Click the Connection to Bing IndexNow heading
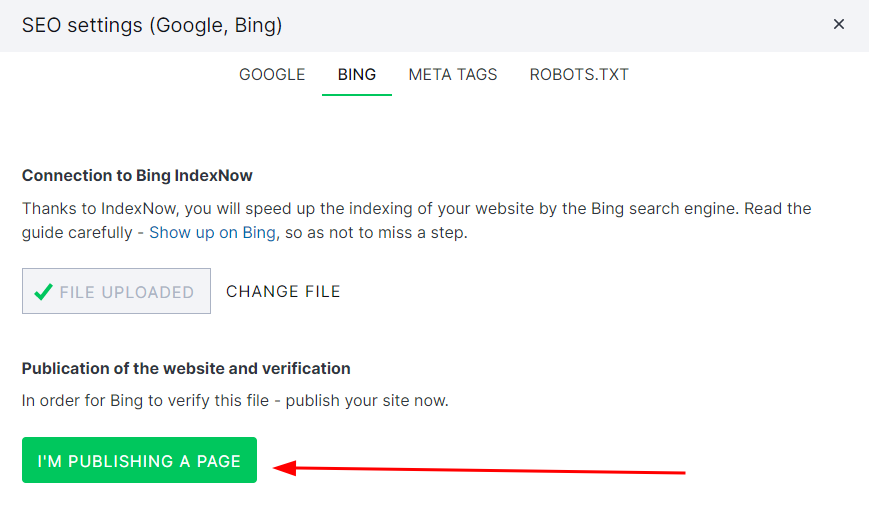The image size is (869, 525). tap(137, 176)
